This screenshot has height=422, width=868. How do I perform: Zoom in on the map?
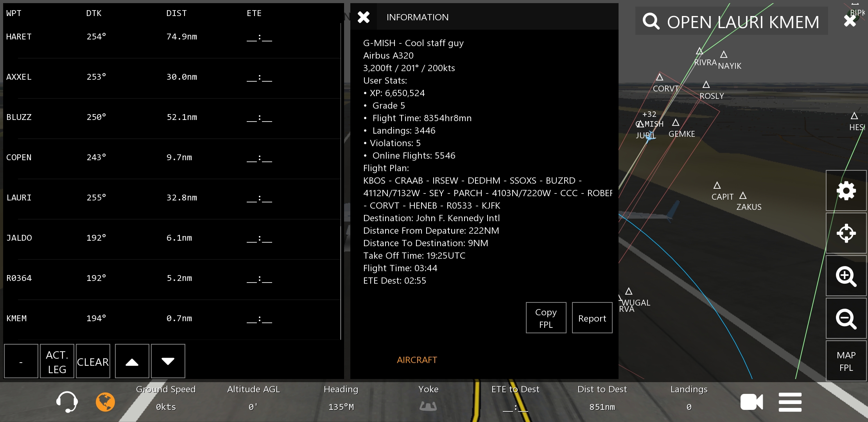[846, 276]
